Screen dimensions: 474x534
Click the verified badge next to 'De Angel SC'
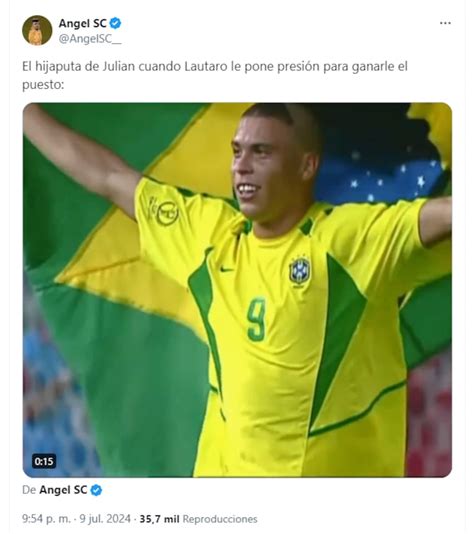(x=96, y=490)
